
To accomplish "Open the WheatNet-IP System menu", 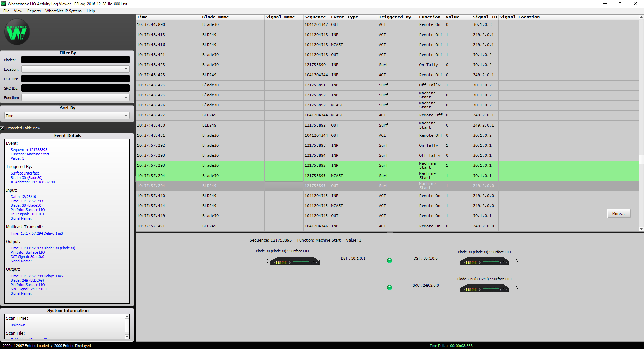I will coord(63,11).
